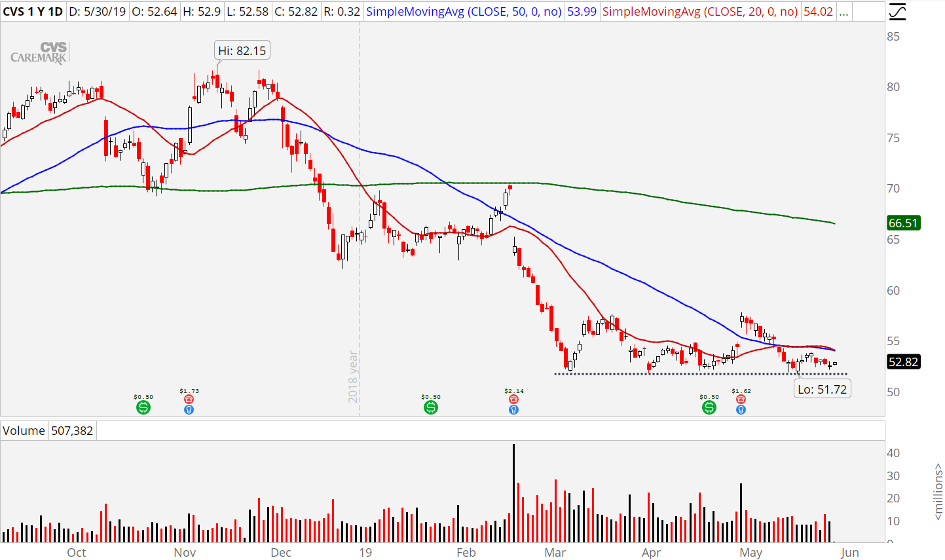The image size is (945, 560).
Task: Click the range value "R: 0.32"
Action: (342, 12)
